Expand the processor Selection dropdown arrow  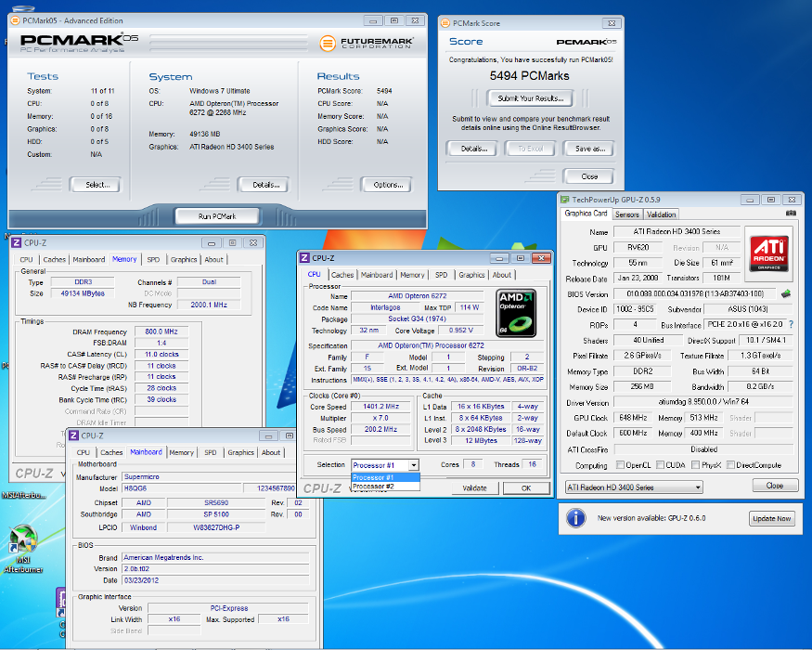[x=413, y=465]
